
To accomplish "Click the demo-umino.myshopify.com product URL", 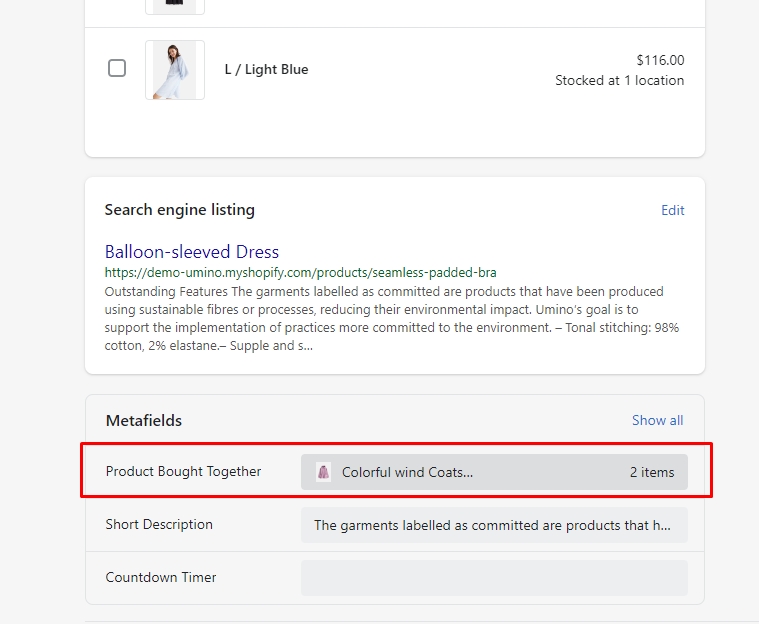I will click(x=300, y=272).
